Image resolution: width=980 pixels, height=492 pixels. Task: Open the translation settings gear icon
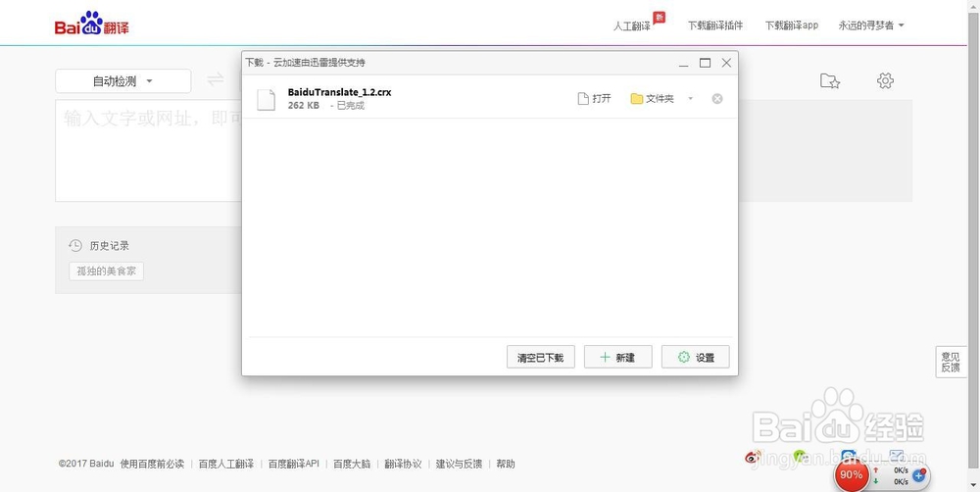(x=885, y=80)
